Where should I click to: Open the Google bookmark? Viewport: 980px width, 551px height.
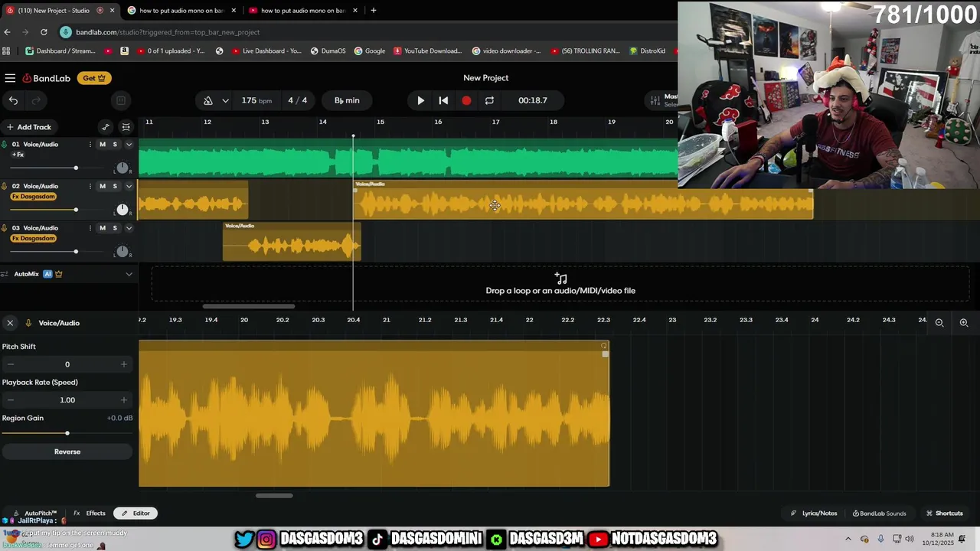(369, 51)
